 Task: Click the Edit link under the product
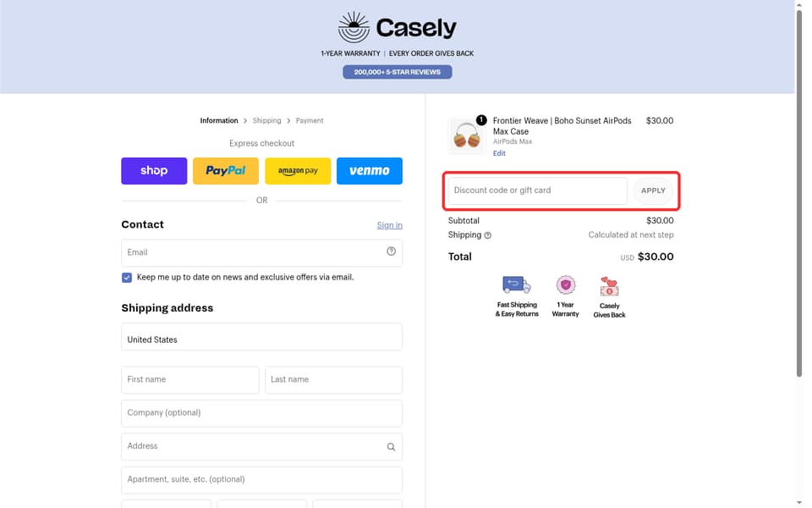(x=499, y=153)
